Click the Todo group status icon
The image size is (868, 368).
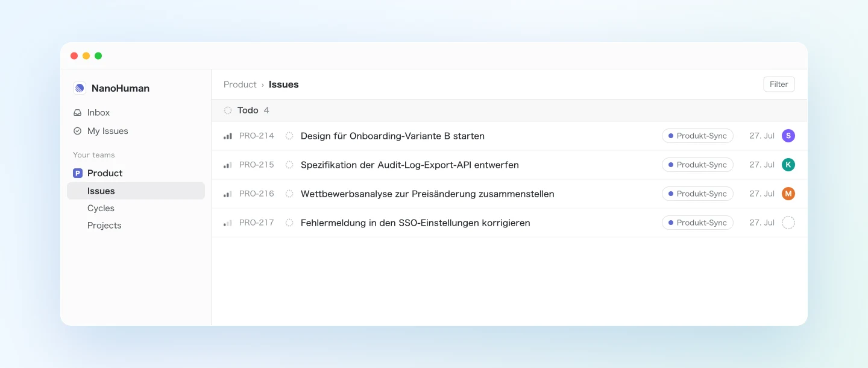[x=228, y=110]
